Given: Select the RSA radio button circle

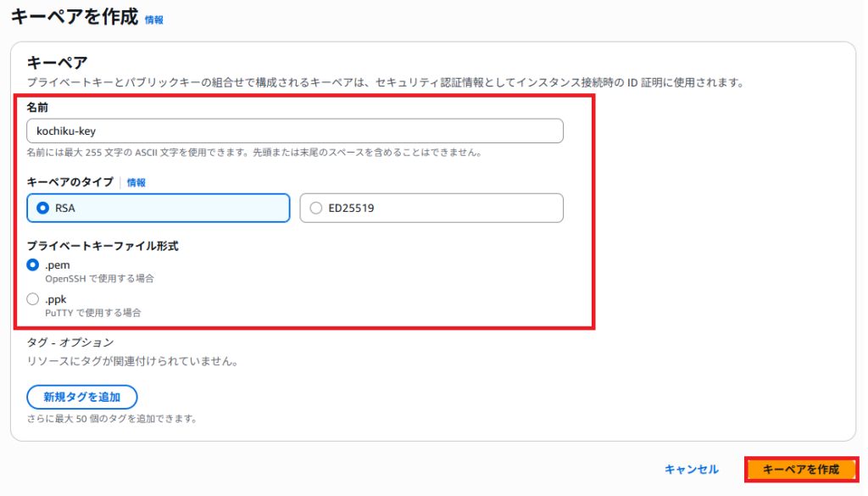Looking at the screenshot, I should [42, 208].
